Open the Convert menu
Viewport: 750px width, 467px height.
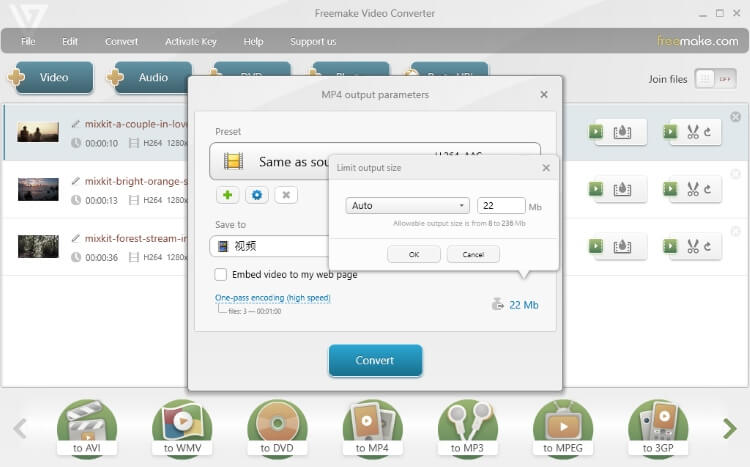(x=121, y=42)
